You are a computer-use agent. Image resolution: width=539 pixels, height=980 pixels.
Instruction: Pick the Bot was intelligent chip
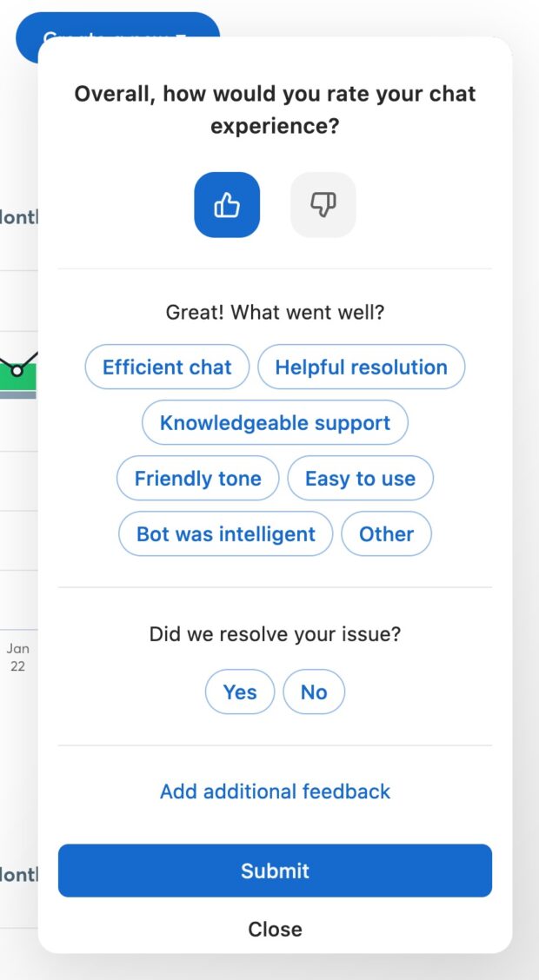[225, 534]
